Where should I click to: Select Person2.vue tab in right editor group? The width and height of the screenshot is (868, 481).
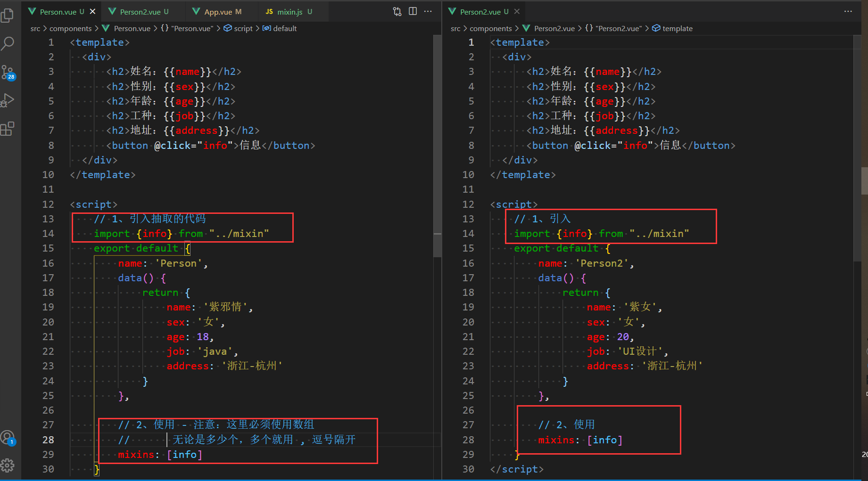click(x=484, y=11)
